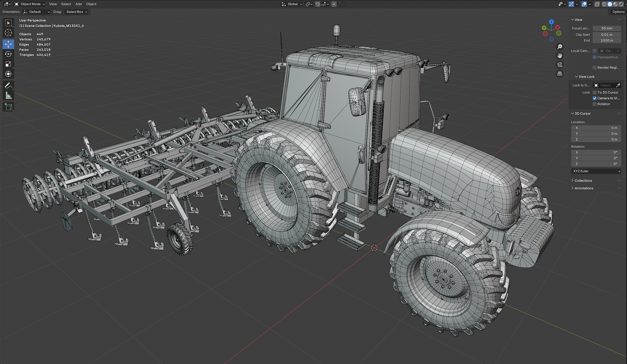The image size is (627, 364).
Task: Toggle camera view with the camera icon
Action: pyautogui.click(x=560, y=65)
